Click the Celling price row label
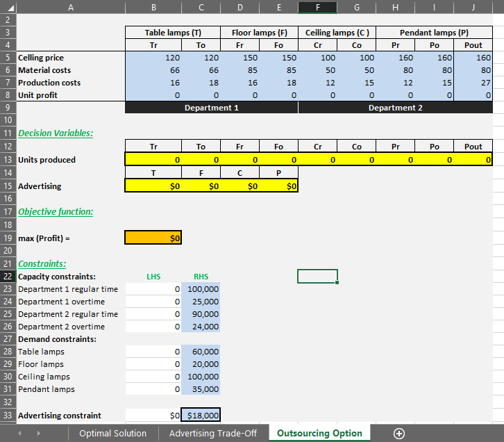Viewport: 504px width, 442px height. 41,58
